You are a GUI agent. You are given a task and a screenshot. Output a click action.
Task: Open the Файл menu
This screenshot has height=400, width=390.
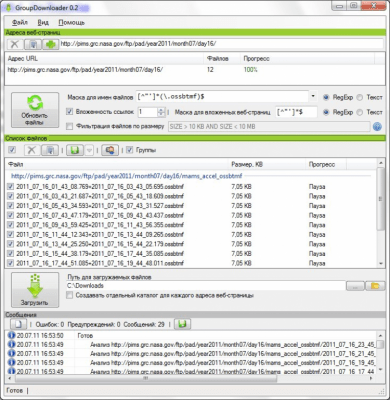point(20,22)
